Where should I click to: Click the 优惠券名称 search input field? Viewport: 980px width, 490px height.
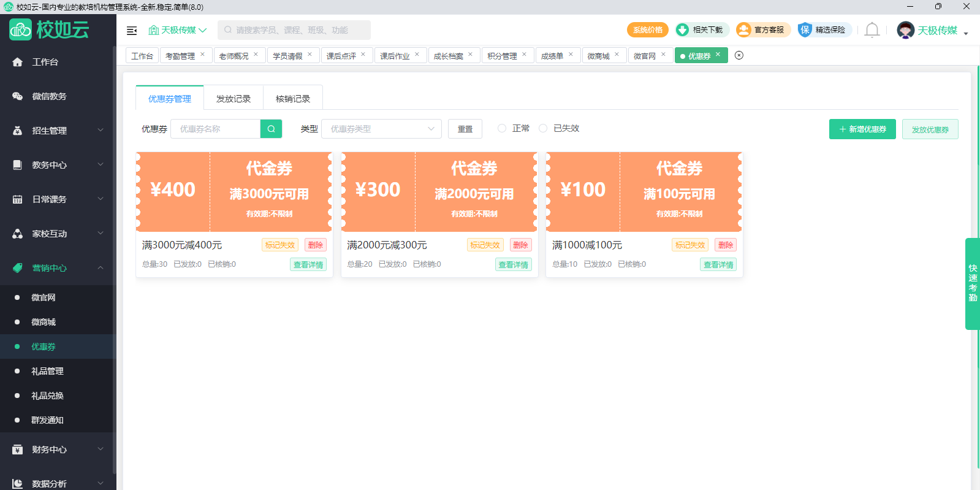pyautogui.click(x=216, y=129)
